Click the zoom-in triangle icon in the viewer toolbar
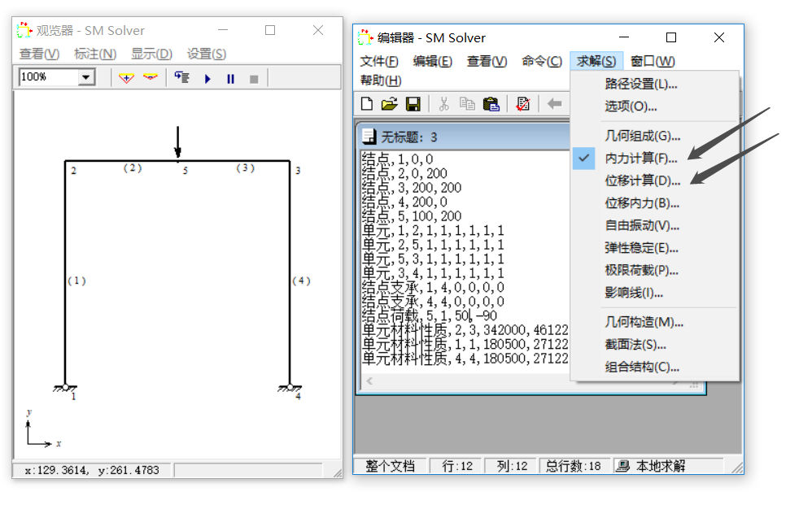Screen dimensions: 812x509 tap(126, 78)
